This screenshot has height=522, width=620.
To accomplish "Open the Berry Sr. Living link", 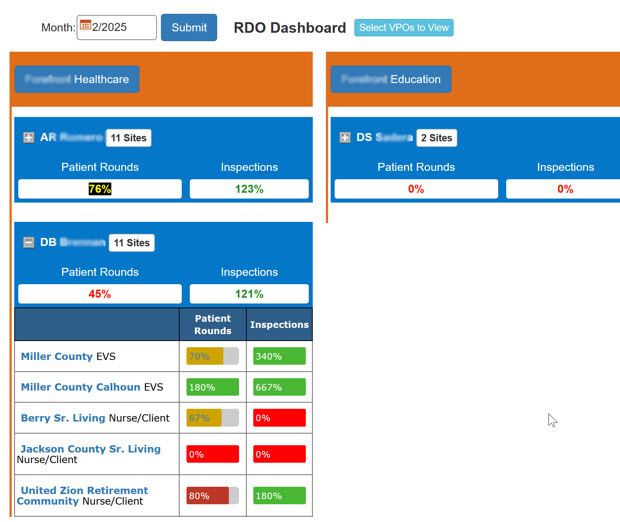I will point(62,418).
